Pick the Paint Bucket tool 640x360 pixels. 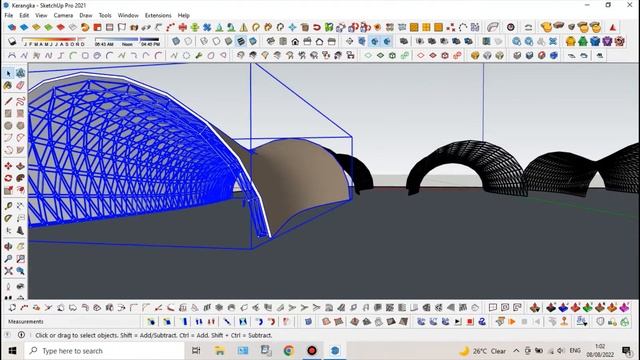(x=9, y=86)
